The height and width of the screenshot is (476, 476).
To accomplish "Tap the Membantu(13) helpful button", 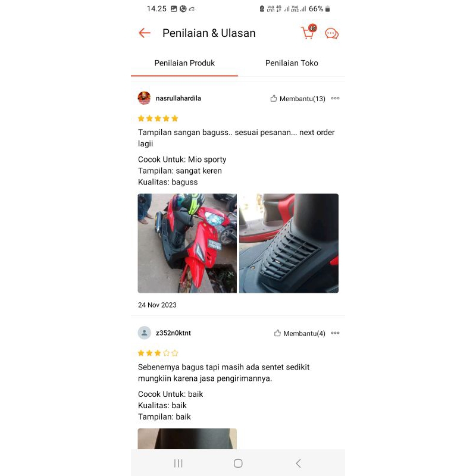I will coord(298,99).
